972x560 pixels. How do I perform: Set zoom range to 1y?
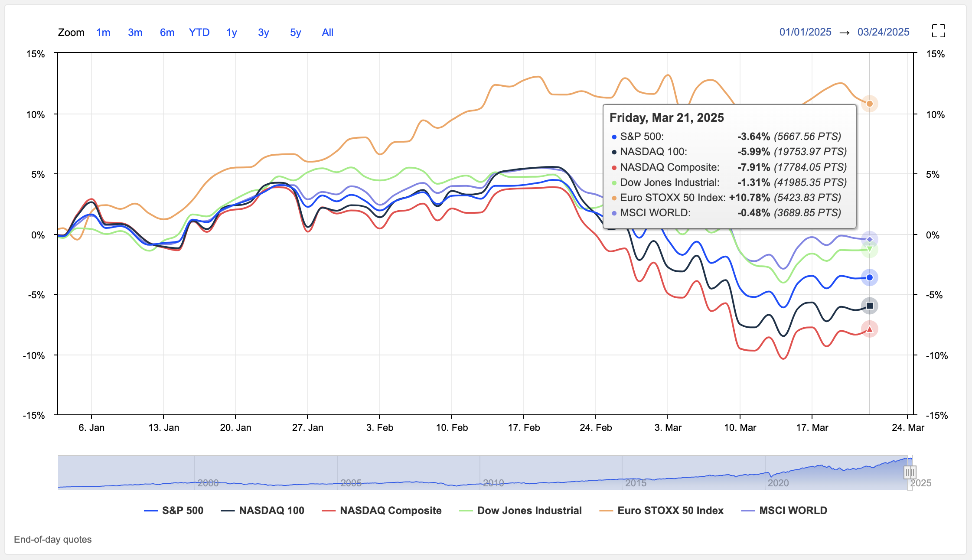coord(232,33)
